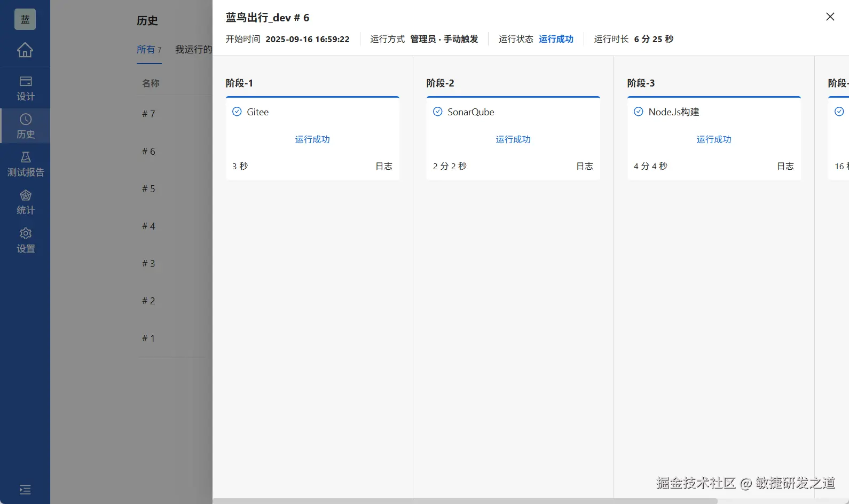Click the horizontal scrollbar at panel bottom

point(465,501)
